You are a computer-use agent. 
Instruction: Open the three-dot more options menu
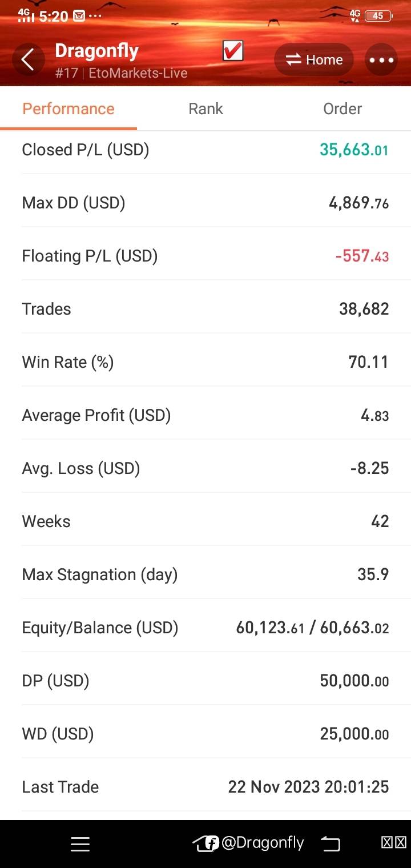click(381, 60)
